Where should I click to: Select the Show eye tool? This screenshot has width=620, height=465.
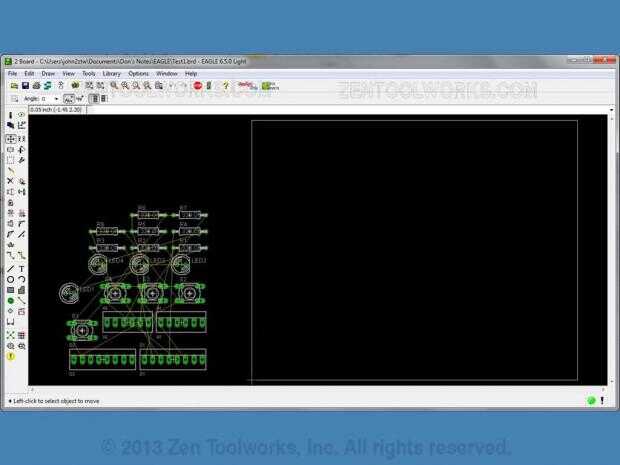(21, 115)
